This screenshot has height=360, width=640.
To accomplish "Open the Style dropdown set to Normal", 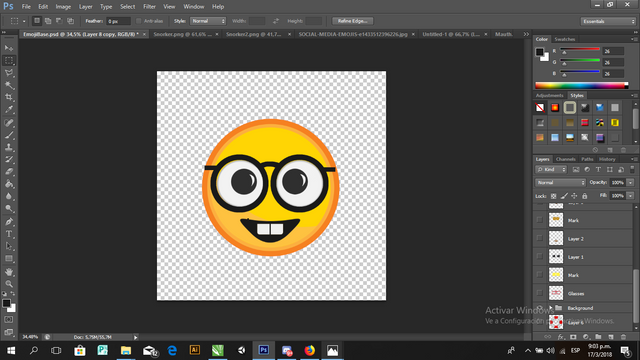I will (x=208, y=21).
